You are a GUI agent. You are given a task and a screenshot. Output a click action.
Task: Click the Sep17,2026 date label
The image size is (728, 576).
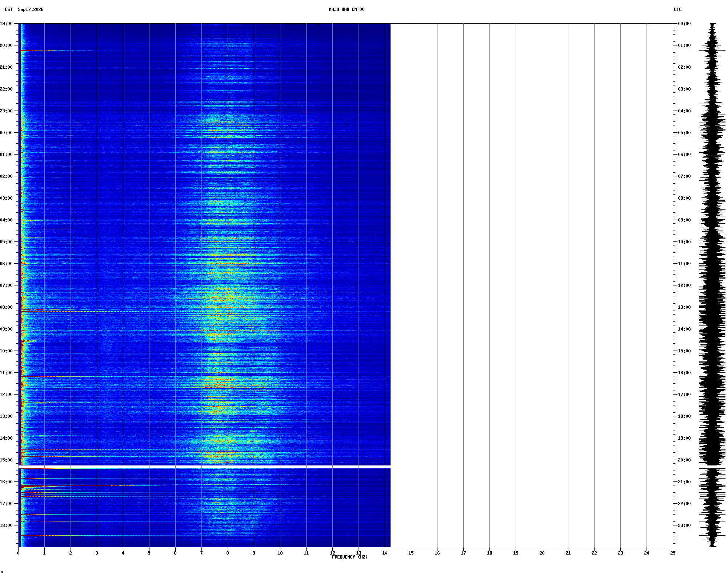point(31,9)
